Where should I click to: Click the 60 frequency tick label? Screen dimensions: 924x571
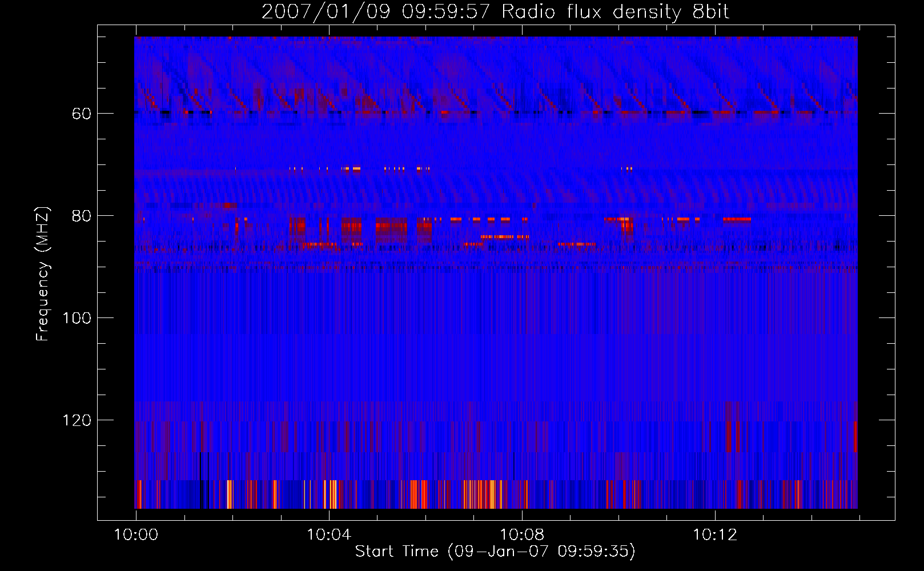coord(82,114)
